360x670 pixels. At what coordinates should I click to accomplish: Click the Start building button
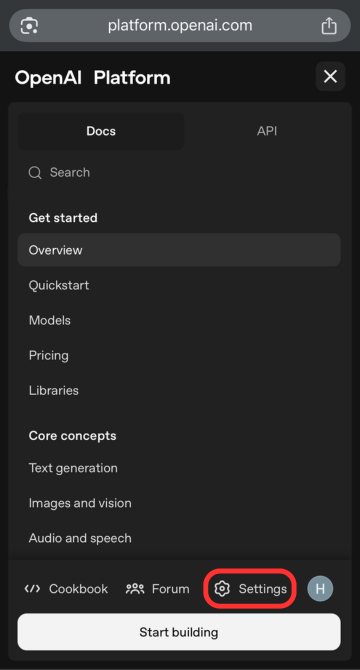click(179, 632)
